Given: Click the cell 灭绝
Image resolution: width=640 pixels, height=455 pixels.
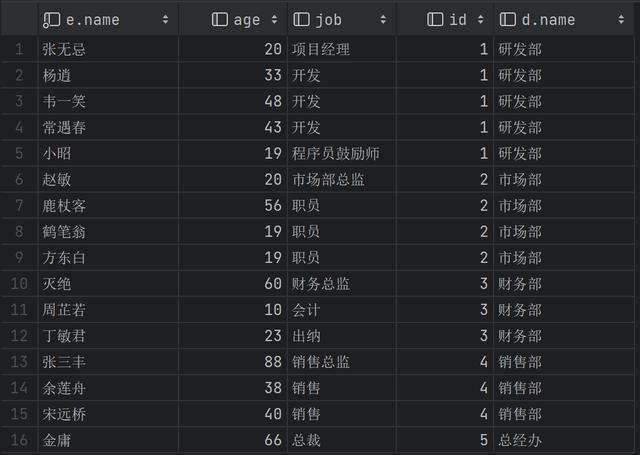Looking at the screenshot, I should [x=57, y=284].
